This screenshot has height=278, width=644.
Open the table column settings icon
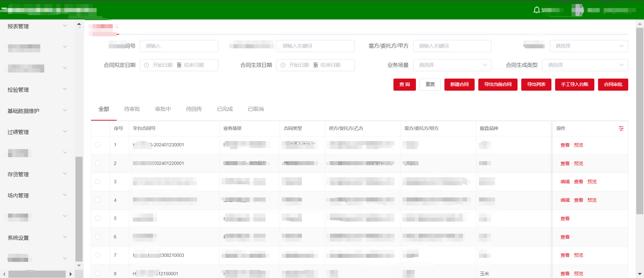pos(621,128)
